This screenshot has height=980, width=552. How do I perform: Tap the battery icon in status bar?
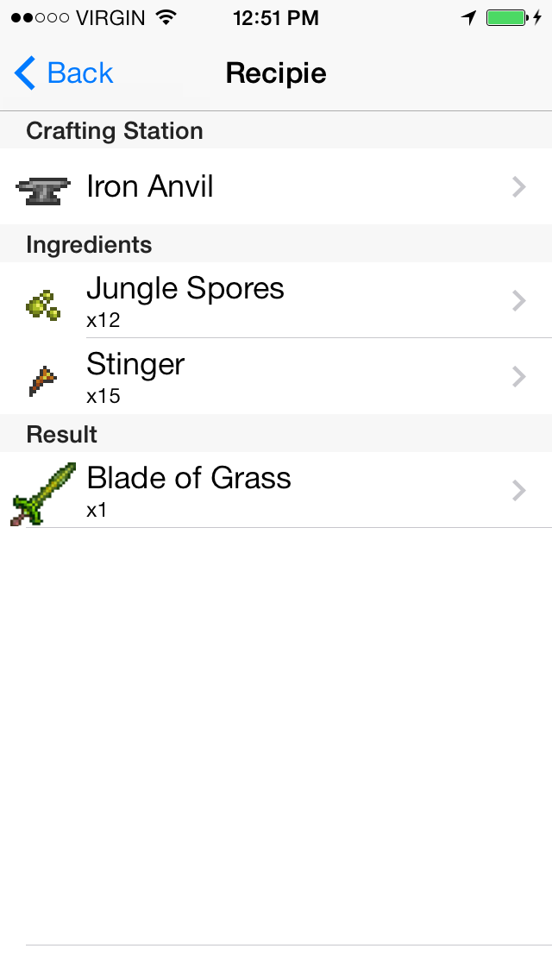pyautogui.click(x=506, y=18)
